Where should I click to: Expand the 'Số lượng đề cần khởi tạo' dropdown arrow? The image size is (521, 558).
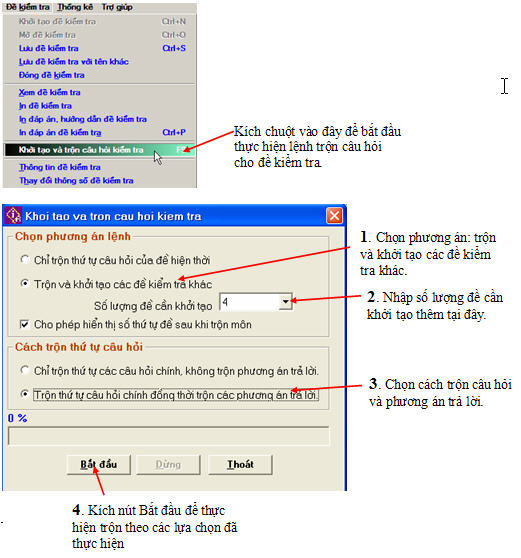pyautogui.click(x=285, y=302)
